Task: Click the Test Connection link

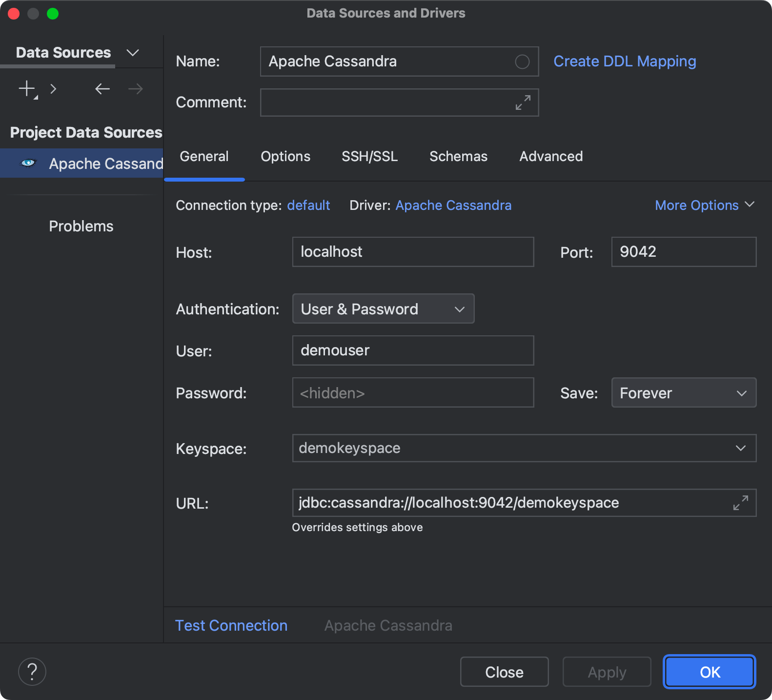Action: [231, 625]
